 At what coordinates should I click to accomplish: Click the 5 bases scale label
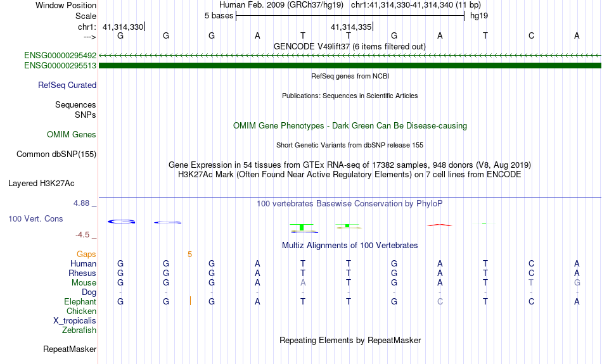point(219,16)
